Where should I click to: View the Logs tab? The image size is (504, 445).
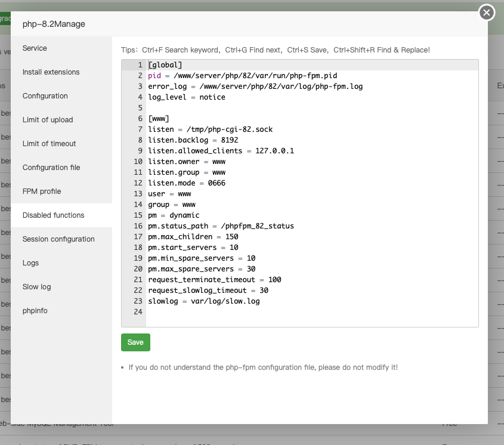(x=31, y=263)
